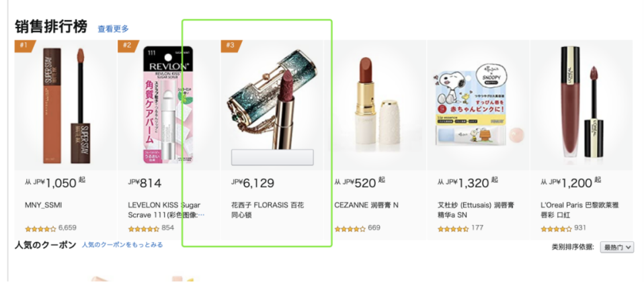
Task: Click star rating of Ettusais lip essence
Action: 452,229
